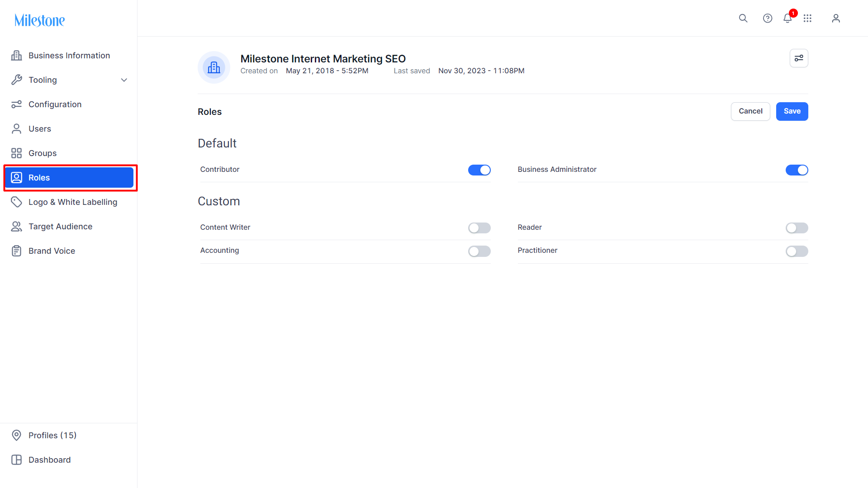Enable the Content Writer role toggle
This screenshot has height=488, width=868.
[x=479, y=228]
